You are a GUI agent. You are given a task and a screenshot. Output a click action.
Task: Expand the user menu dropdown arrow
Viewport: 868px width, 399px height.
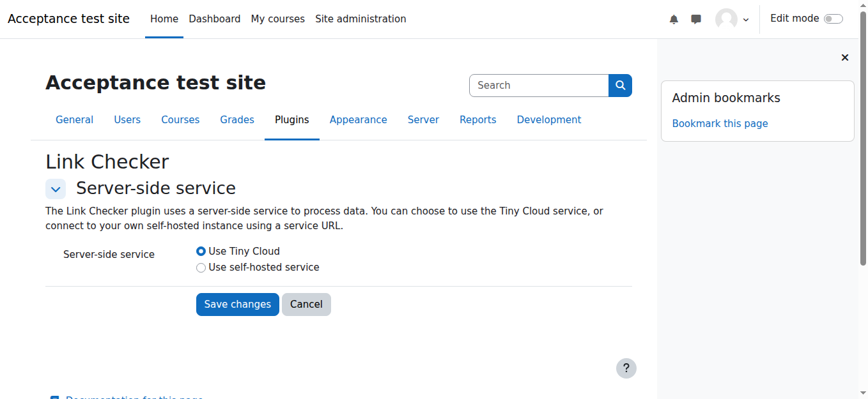pos(746,20)
